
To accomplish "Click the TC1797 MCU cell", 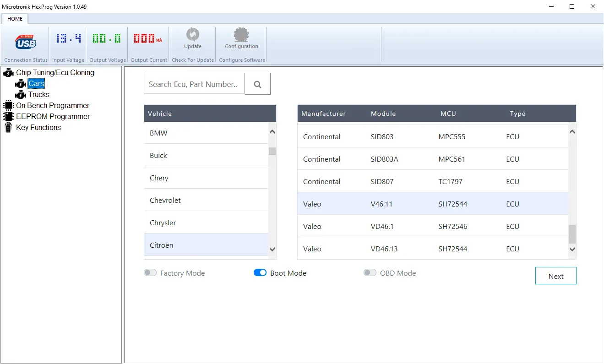I will pos(451,181).
